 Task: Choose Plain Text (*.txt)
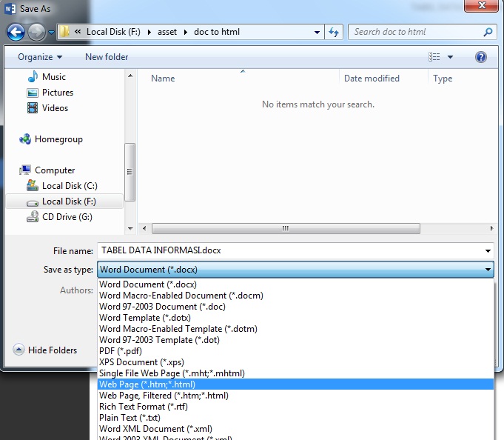(295, 418)
